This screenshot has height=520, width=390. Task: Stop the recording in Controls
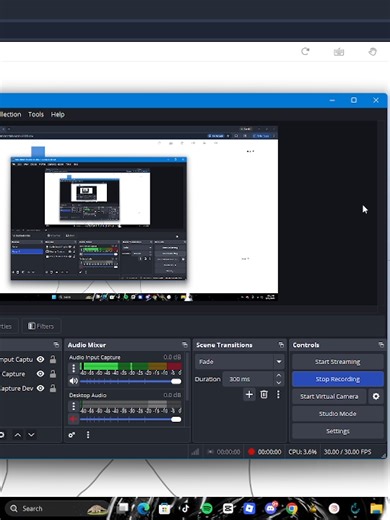coord(338,379)
